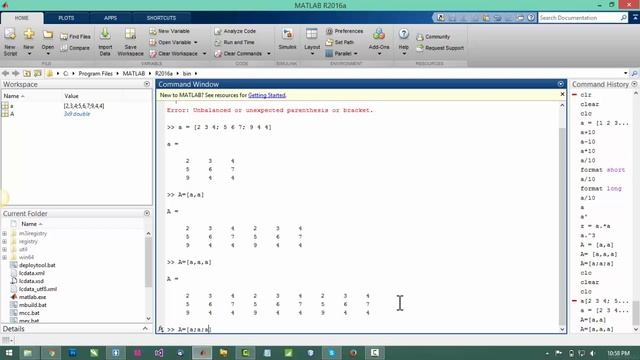
Task: Select the MATLAB segment in address path
Action: [134, 73]
